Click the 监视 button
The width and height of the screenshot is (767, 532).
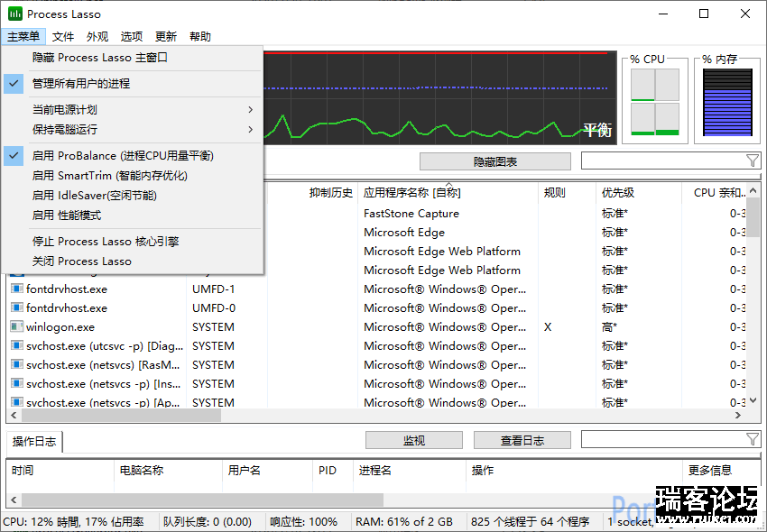coord(414,440)
